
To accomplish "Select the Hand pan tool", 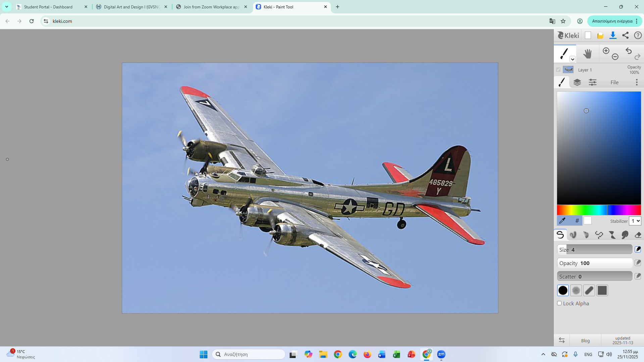I will tap(587, 54).
